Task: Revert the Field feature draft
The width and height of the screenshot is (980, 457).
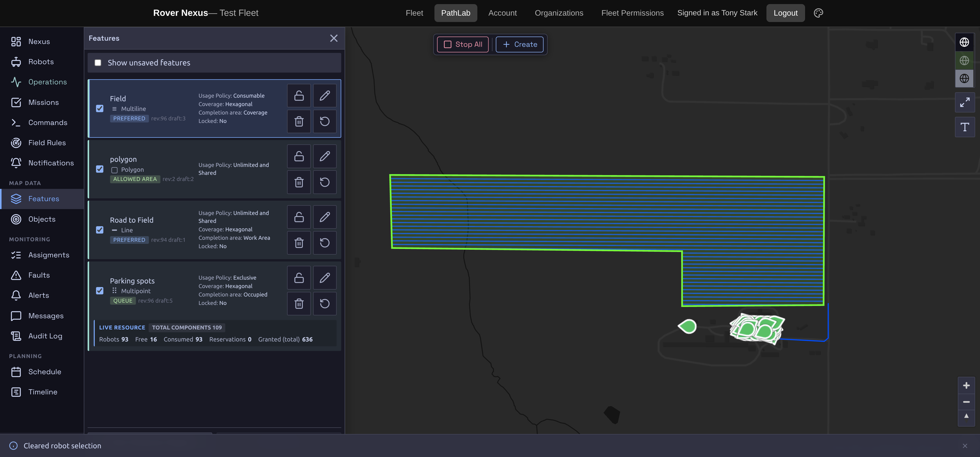Action: [x=325, y=121]
